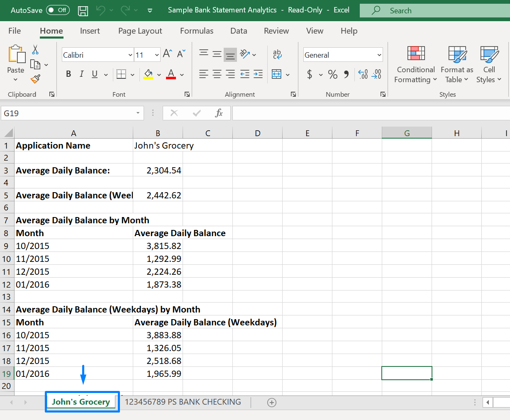The width and height of the screenshot is (510, 420).
Task: Click the formula bar input
Action: 371,113
